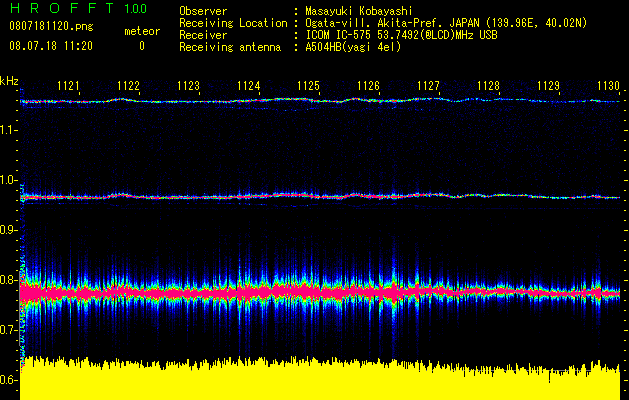This screenshot has width=629, height=400.
Task: Click the 1122 time axis marker
Action: 128,86
